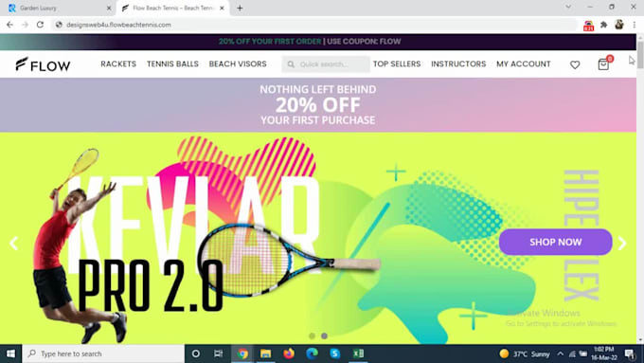Open the taskbar clock and date
644x363 pixels.
click(604, 354)
